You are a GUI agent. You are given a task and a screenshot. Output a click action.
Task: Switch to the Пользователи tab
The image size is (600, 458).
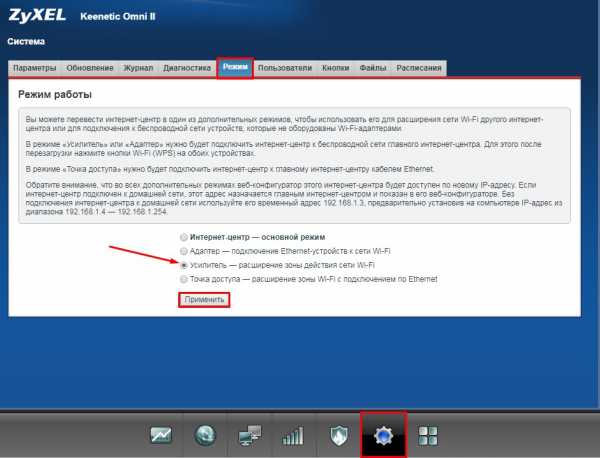coord(285,68)
